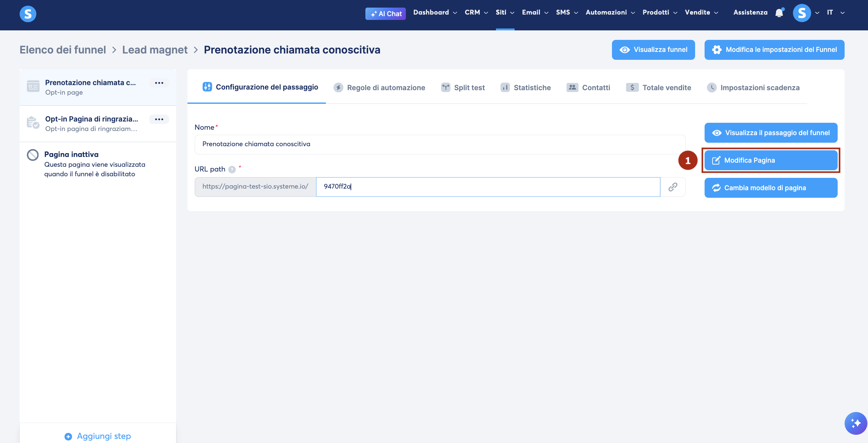868x443 pixels.
Task: Click the Systeme.io logo
Action: (x=28, y=14)
